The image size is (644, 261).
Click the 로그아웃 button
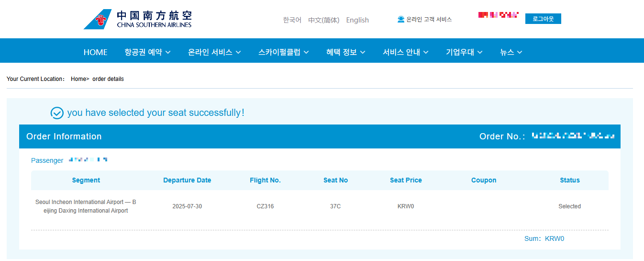(543, 19)
